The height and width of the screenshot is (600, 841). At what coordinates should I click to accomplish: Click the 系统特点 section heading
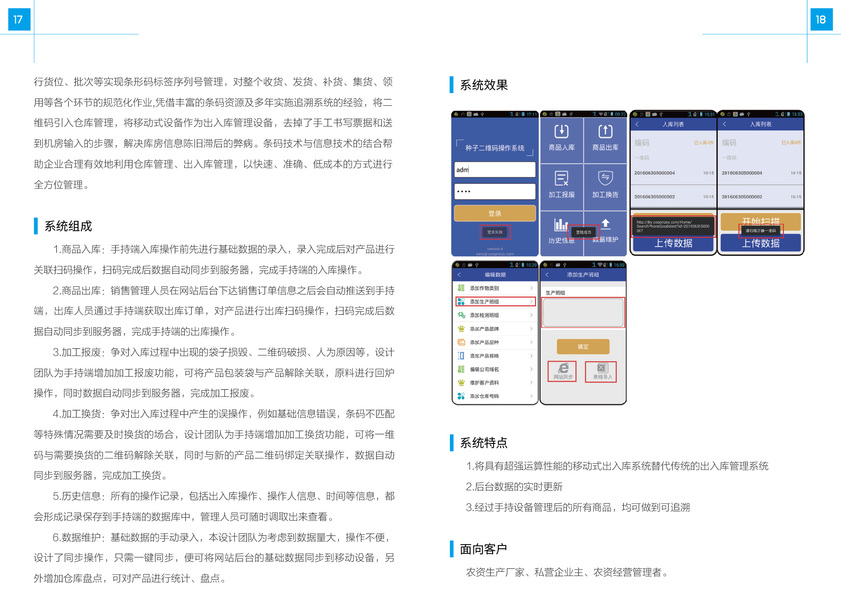click(x=483, y=442)
